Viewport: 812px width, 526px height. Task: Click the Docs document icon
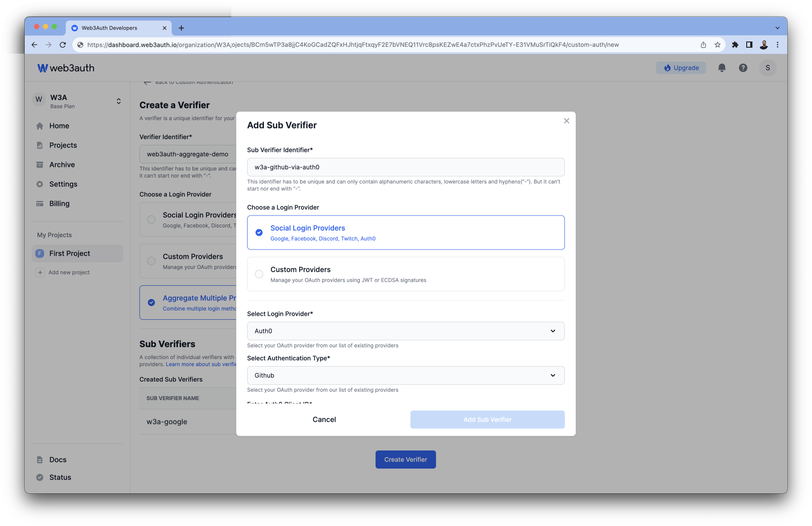click(40, 460)
